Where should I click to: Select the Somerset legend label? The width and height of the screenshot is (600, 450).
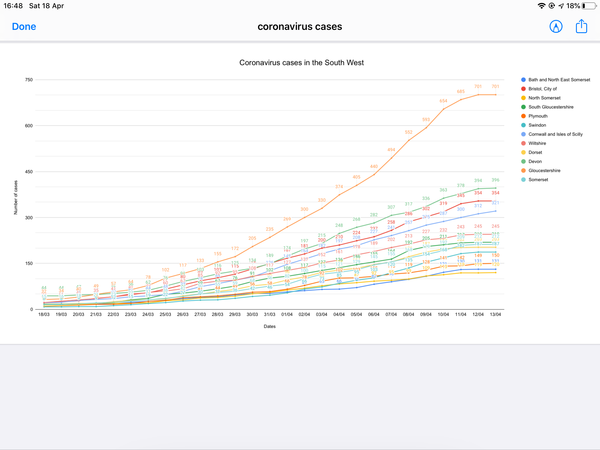538,179
